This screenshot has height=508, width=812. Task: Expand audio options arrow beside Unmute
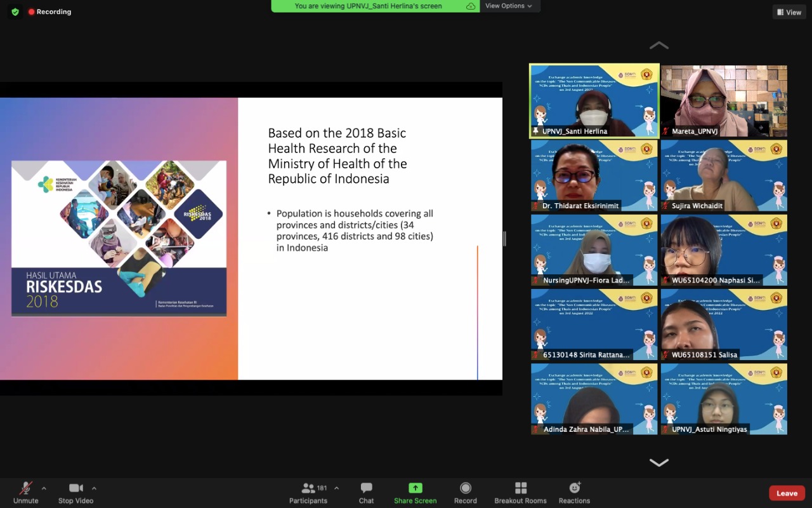(44, 488)
